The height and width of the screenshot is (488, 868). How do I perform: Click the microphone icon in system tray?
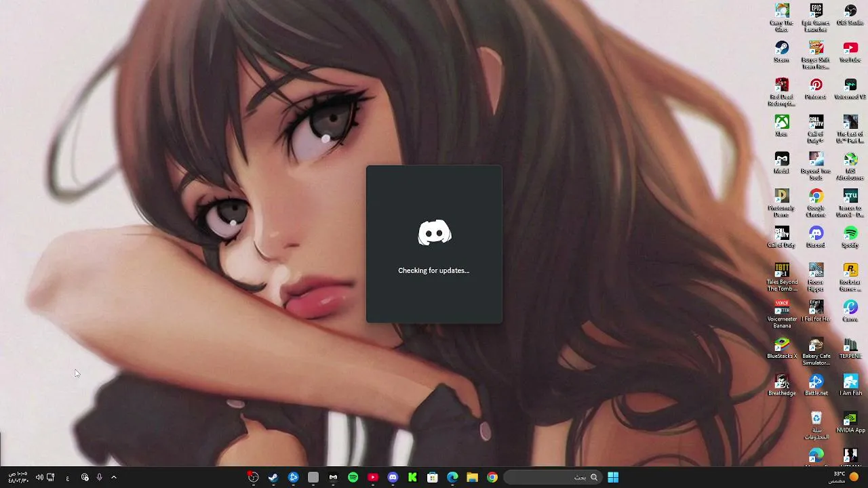99,477
